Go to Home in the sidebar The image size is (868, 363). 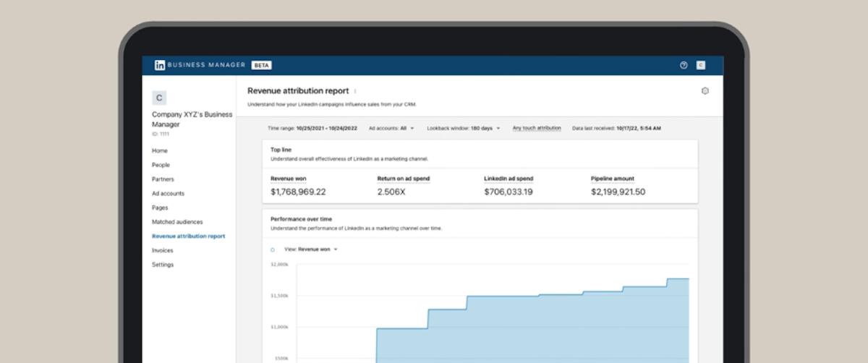coord(159,150)
